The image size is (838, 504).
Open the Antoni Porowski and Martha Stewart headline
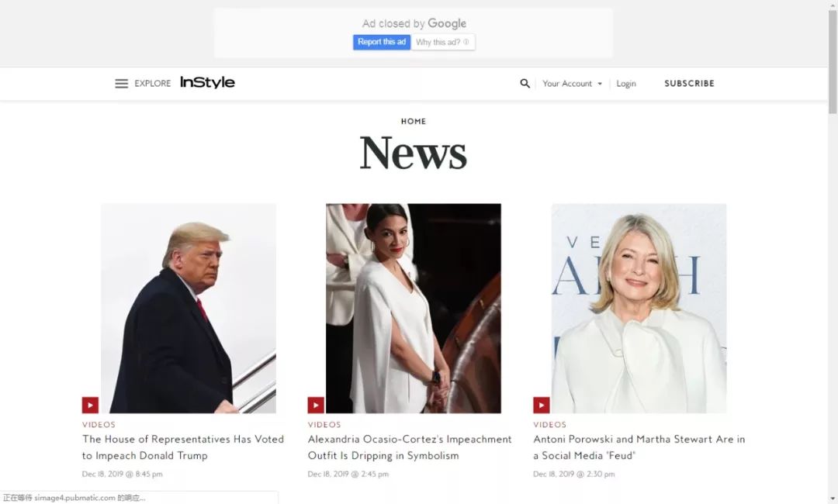(639, 447)
